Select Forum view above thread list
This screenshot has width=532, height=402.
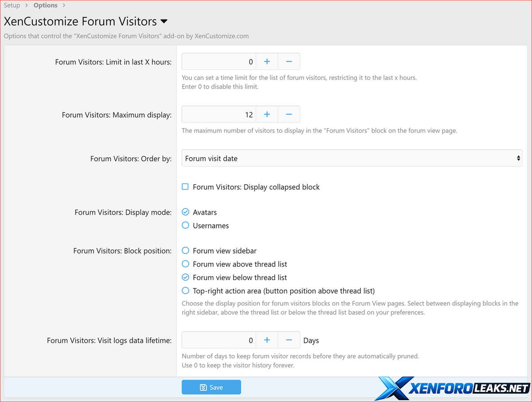(x=185, y=264)
